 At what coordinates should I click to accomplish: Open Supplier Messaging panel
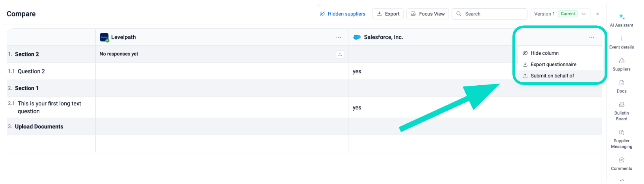(621, 139)
